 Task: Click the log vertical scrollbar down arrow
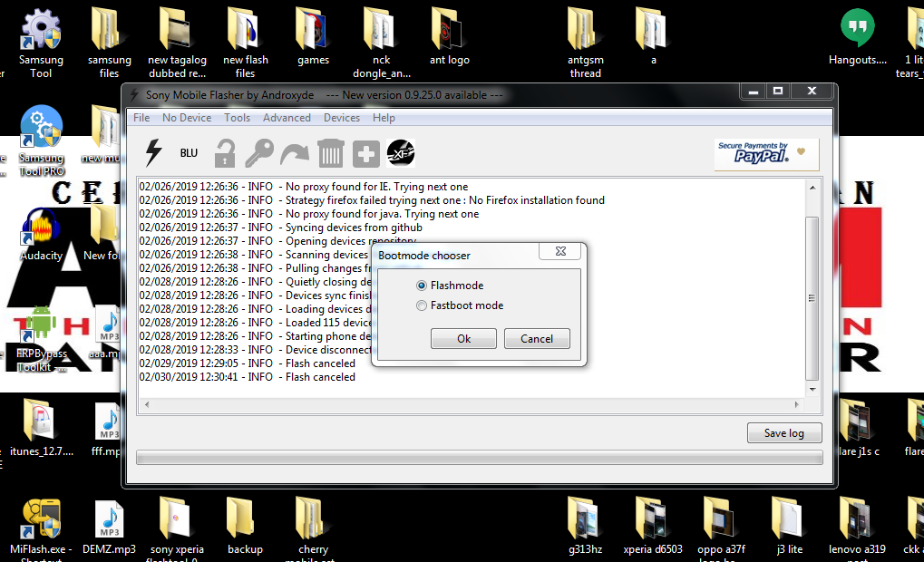[812, 390]
